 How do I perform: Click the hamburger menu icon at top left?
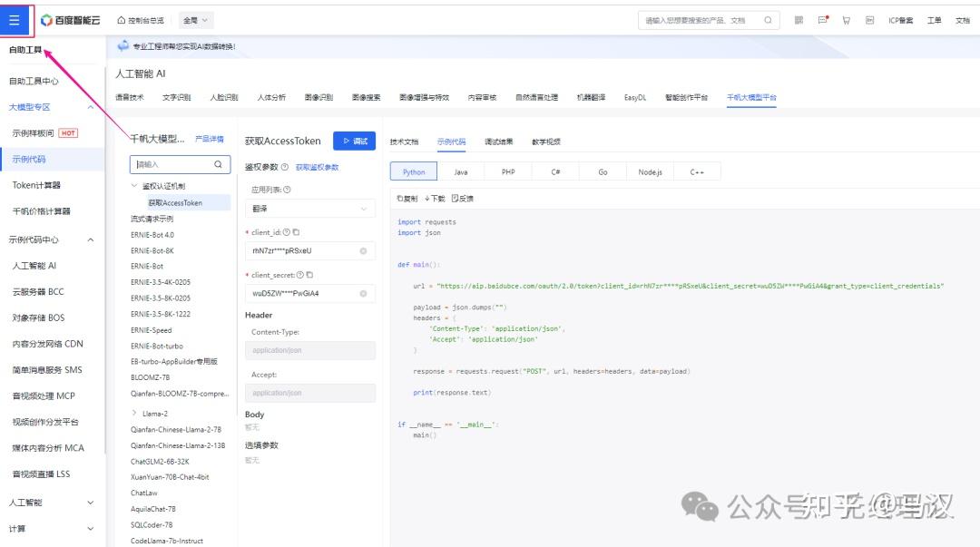[x=15, y=19]
